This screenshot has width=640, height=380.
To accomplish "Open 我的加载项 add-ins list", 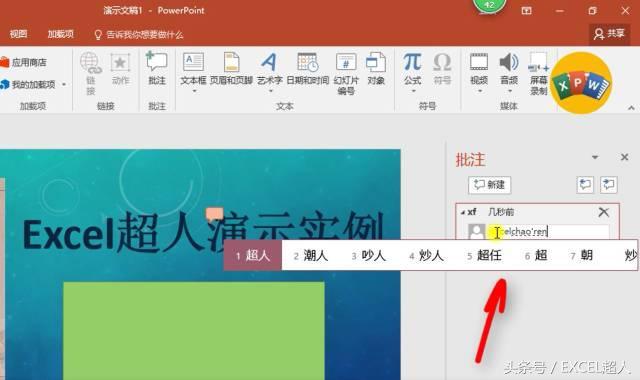I will tap(29, 84).
